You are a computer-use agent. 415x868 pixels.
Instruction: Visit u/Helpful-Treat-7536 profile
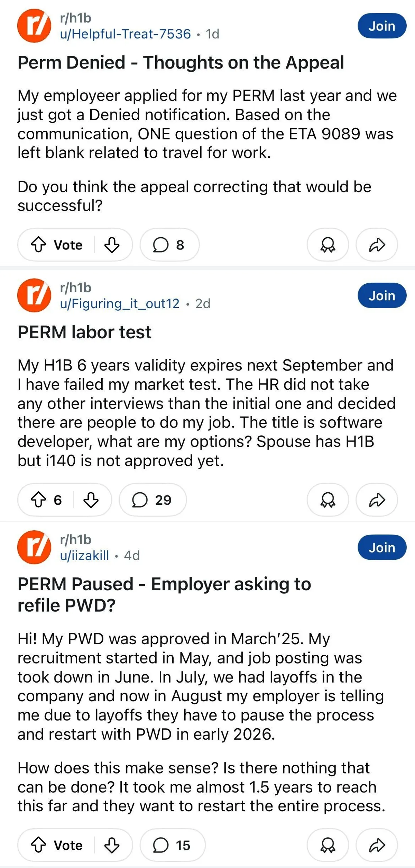125,34
